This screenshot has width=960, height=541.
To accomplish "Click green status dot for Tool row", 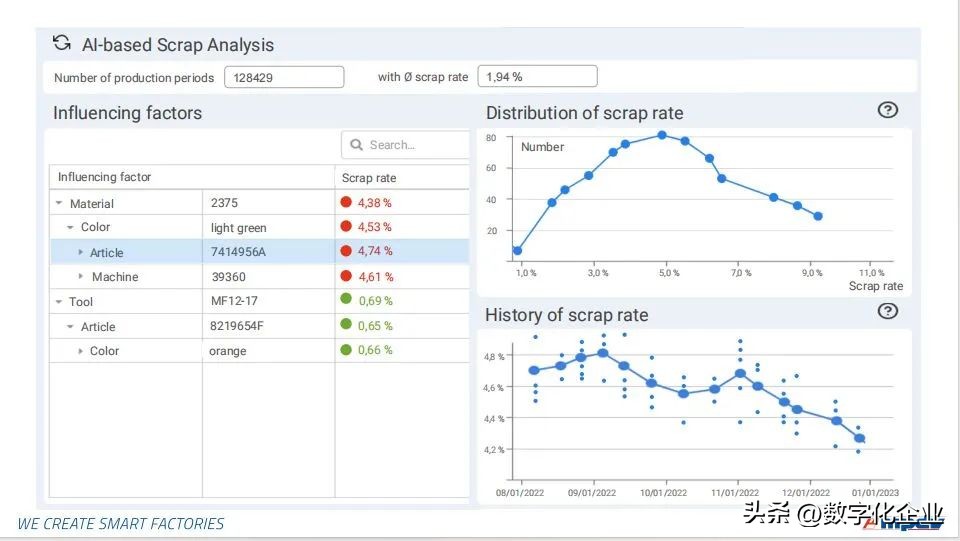I will coord(346,299).
